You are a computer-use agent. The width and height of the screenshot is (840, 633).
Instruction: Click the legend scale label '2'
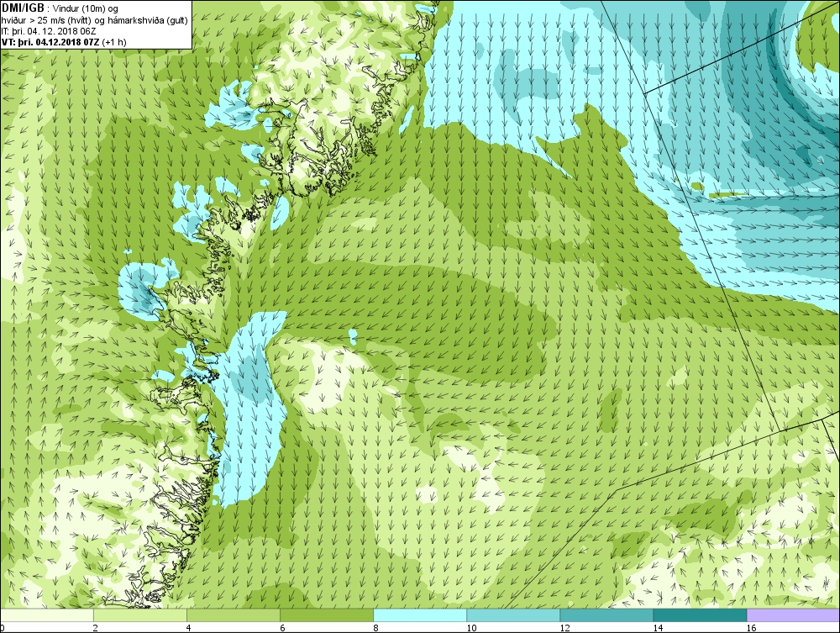pos(95,628)
